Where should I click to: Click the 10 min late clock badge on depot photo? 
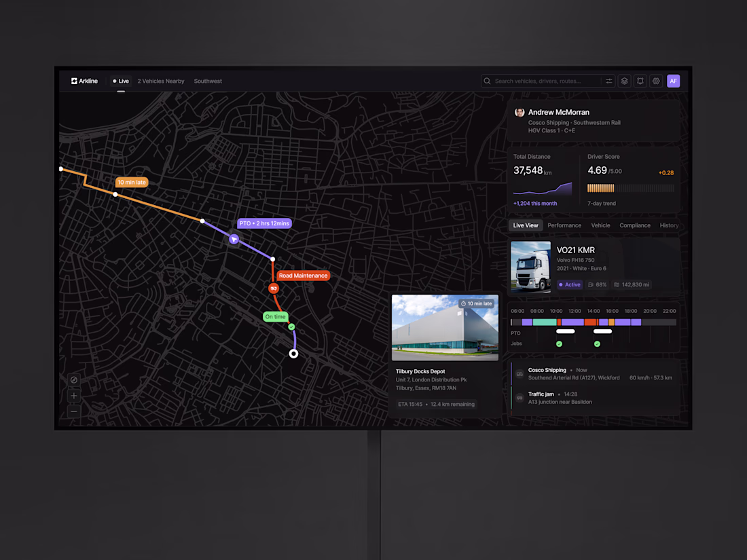(476, 303)
